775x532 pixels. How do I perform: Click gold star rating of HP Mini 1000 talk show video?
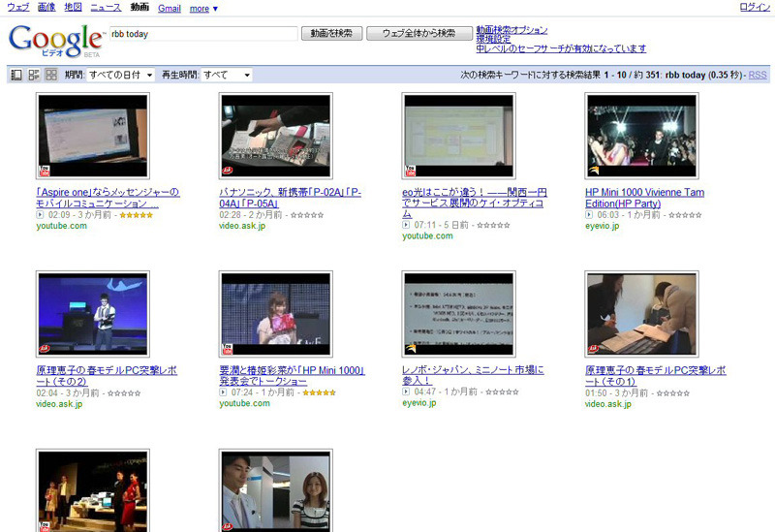click(x=320, y=392)
